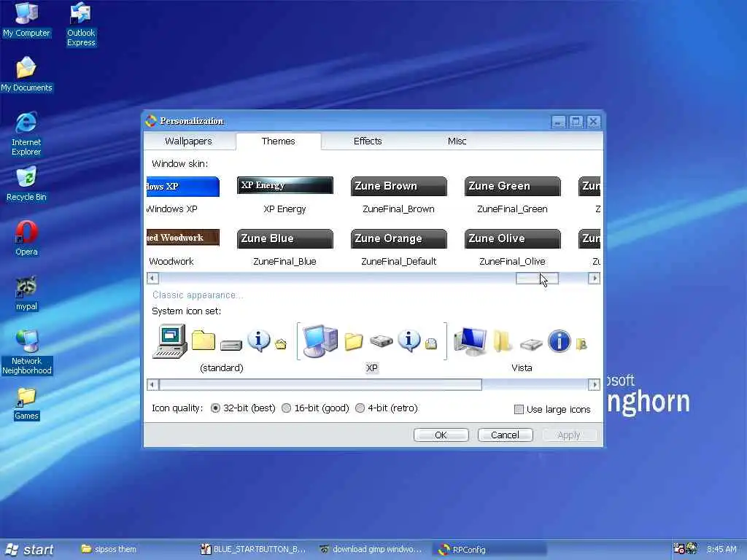This screenshot has height=560, width=747.
Task: Click the ZuneFinal_Blue label
Action: click(x=285, y=262)
